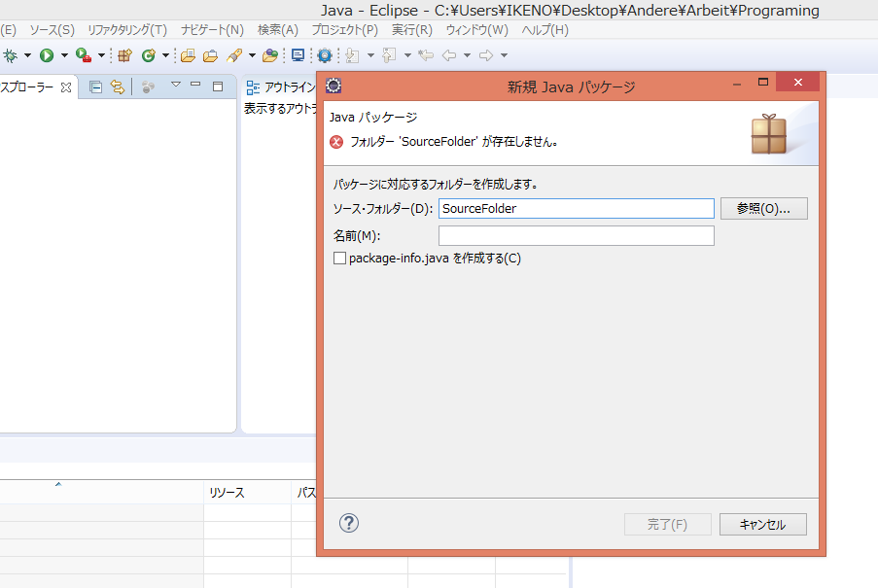This screenshot has height=588, width=878.
Task: Click the パス column header
Action: (x=305, y=493)
